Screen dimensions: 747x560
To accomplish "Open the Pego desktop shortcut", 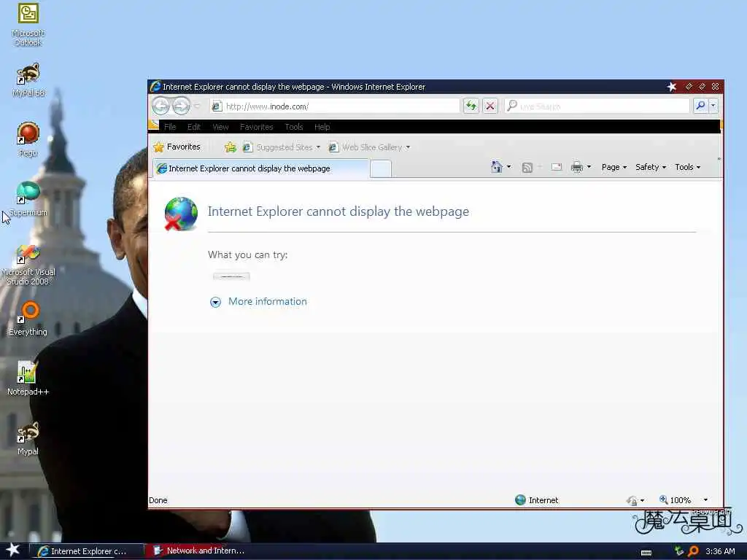I will [28, 139].
